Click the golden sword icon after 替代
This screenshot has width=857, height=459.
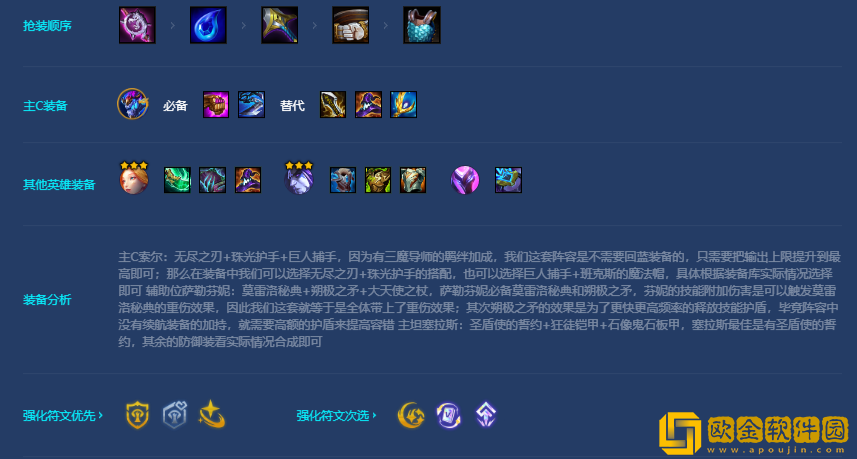[x=333, y=104]
